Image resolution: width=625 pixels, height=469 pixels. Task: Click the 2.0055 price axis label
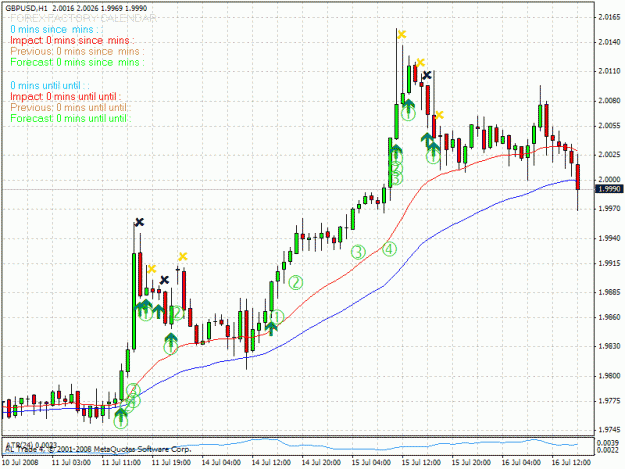(609, 126)
